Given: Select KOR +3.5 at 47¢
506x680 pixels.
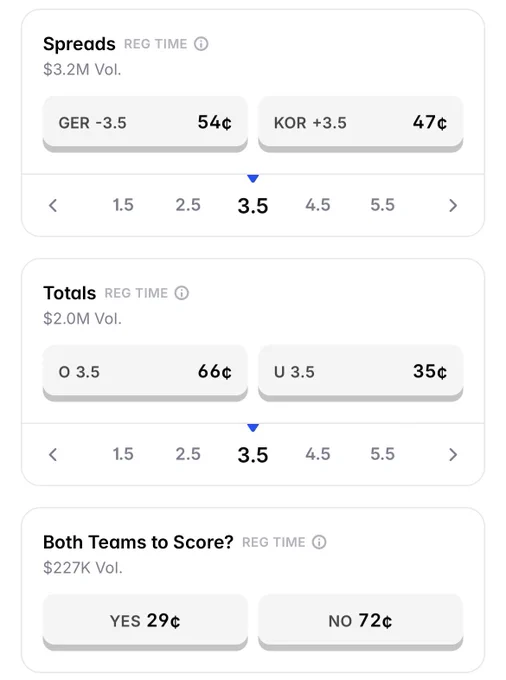Looking at the screenshot, I should coord(361,124).
